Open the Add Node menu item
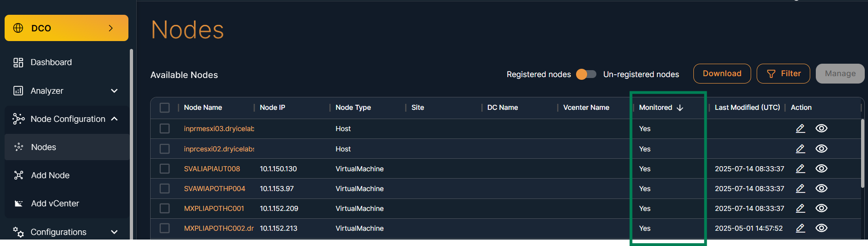 point(50,175)
